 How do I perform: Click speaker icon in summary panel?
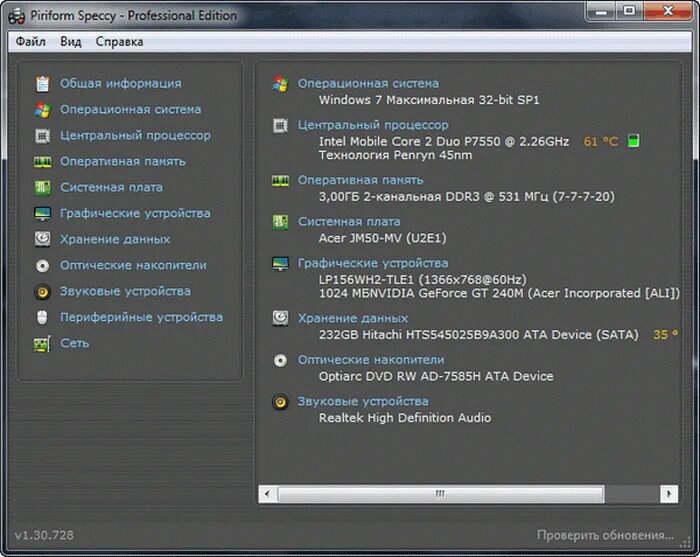pyautogui.click(x=280, y=402)
